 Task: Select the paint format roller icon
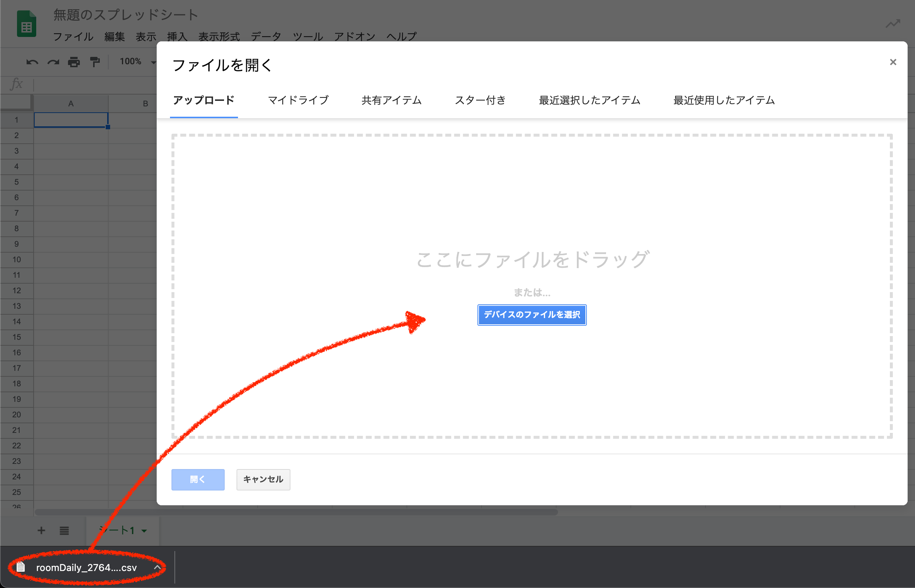95,62
